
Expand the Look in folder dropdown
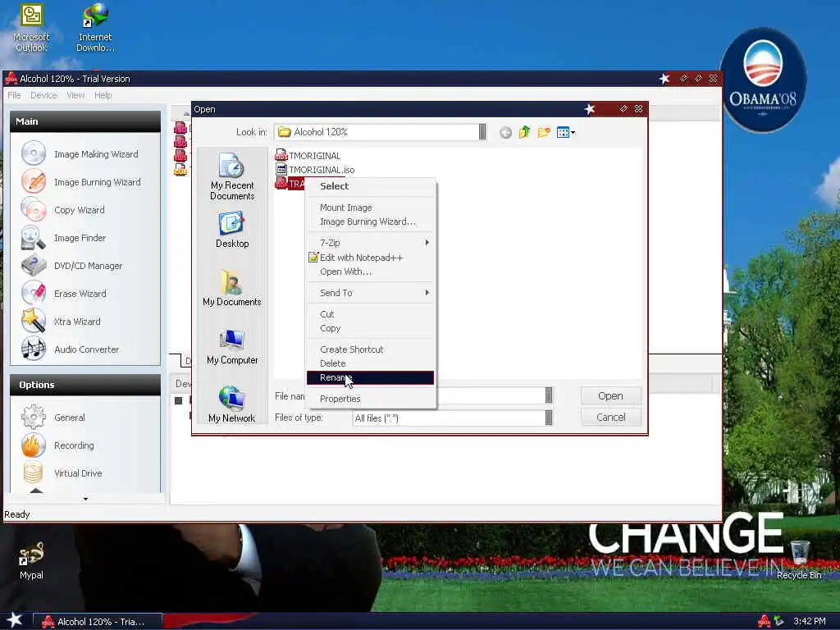tap(482, 132)
